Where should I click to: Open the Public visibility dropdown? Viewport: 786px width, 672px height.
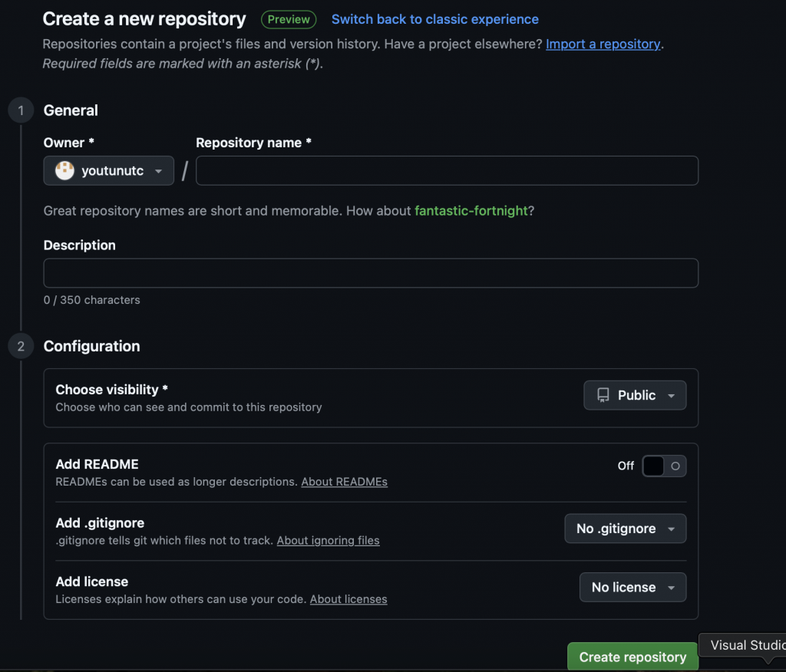(x=635, y=396)
